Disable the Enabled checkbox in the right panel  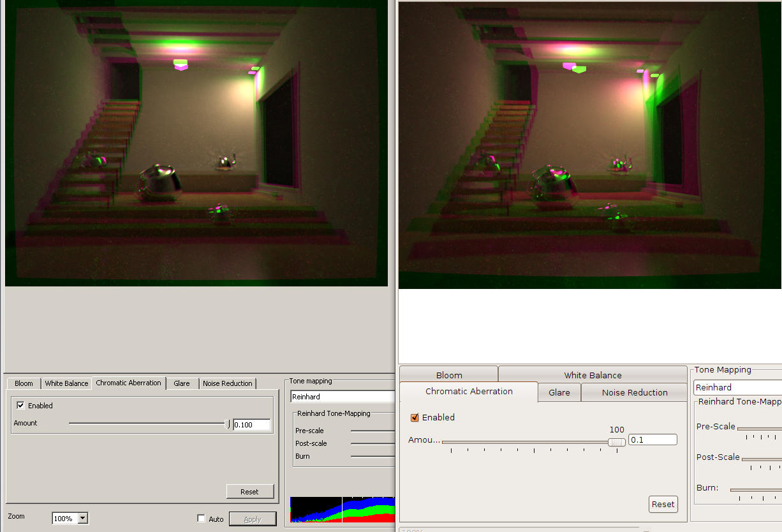(x=415, y=417)
